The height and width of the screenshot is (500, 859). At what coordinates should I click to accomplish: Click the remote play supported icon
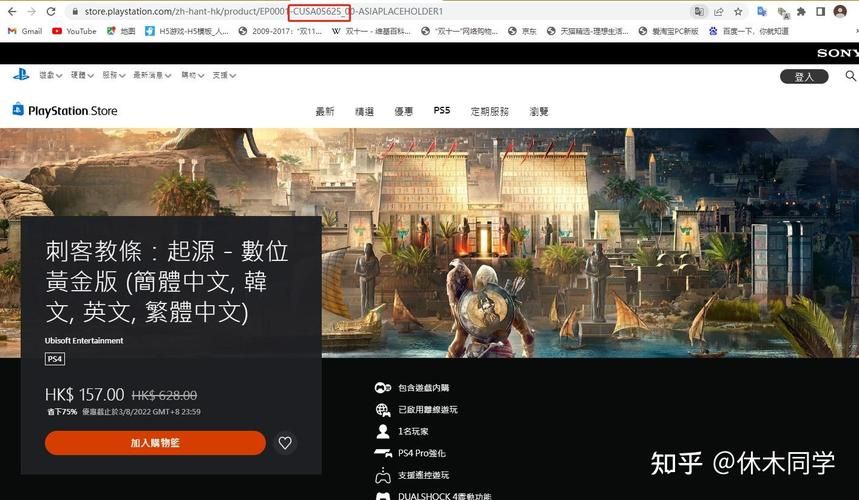coord(382,475)
